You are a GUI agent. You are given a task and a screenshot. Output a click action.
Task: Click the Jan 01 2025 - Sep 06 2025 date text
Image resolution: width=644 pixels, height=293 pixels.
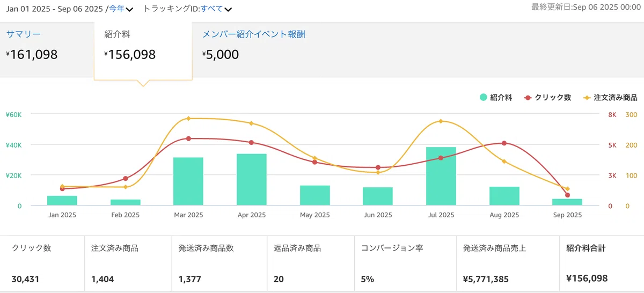(56, 9)
